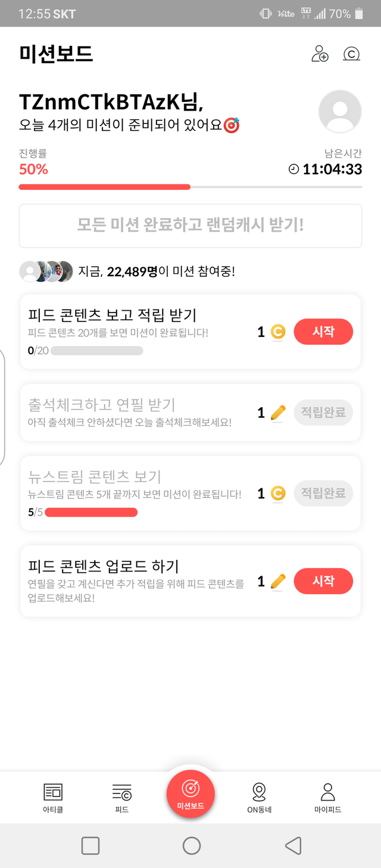Tap 적립완료 on the 뉴스트림 mission
381x868 pixels.
coord(323,494)
